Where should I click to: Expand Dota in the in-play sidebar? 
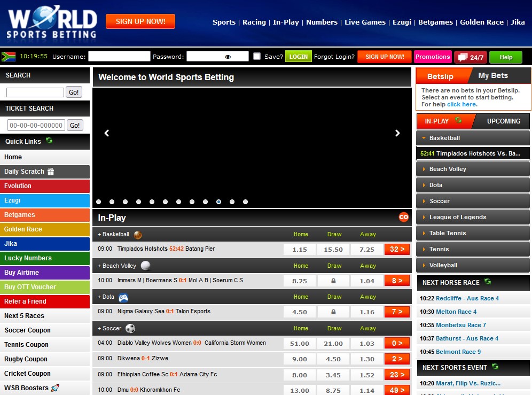[473, 185]
